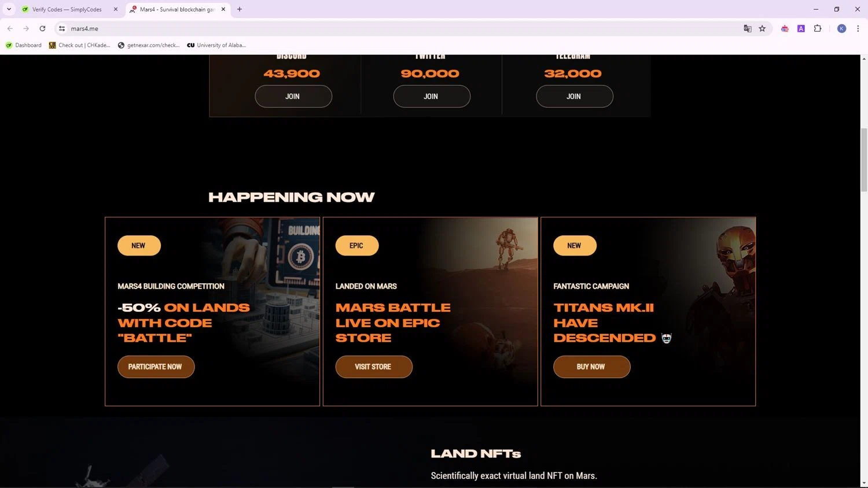Click the Participate Now button

click(x=156, y=367)
